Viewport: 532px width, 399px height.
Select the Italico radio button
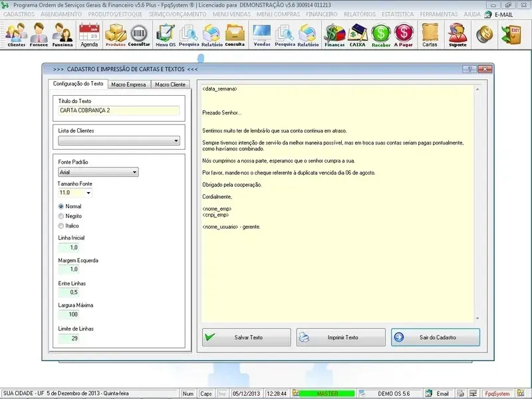[x=61, y=226]
